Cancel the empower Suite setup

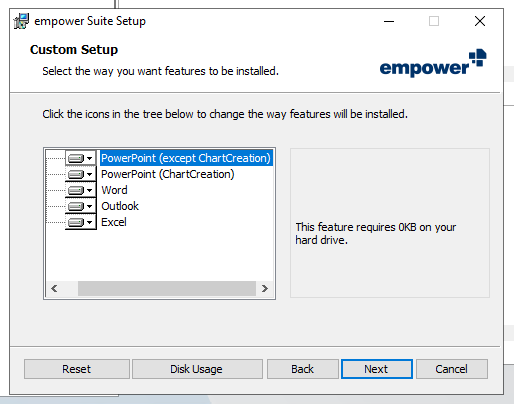[x=452, y=369]
